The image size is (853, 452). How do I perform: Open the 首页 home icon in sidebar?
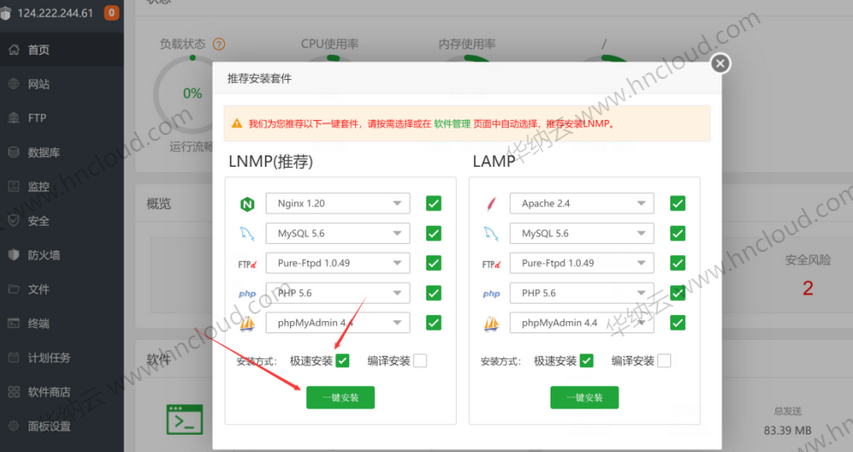point(14,50)
